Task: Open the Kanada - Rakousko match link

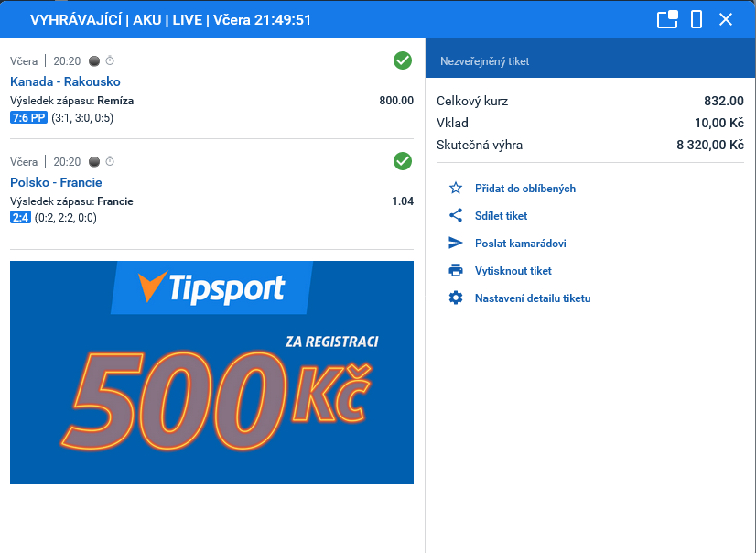Action: (65, 81)
